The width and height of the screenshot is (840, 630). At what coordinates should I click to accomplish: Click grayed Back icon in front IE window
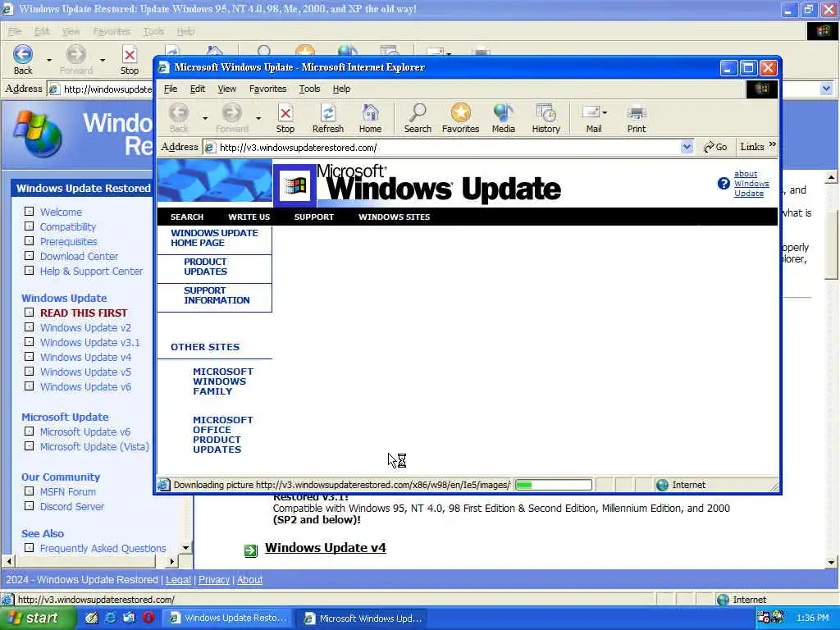tap(179, 113)
